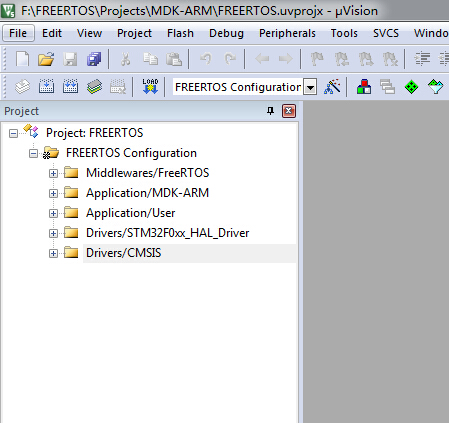Select Application/User folder label
449x423 pixels.
pyautogui.click(x=131, y=213)
